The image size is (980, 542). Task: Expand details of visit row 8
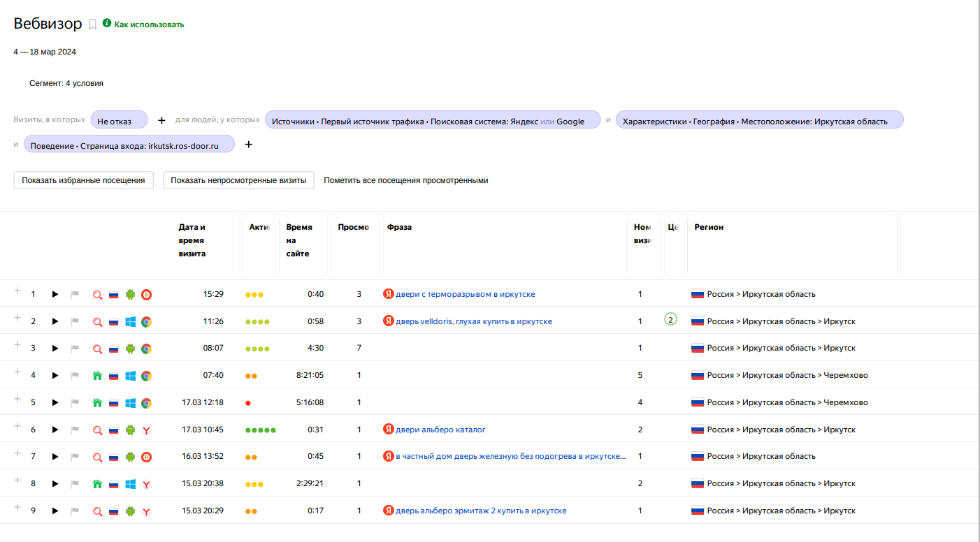click(x=17, y=481)
